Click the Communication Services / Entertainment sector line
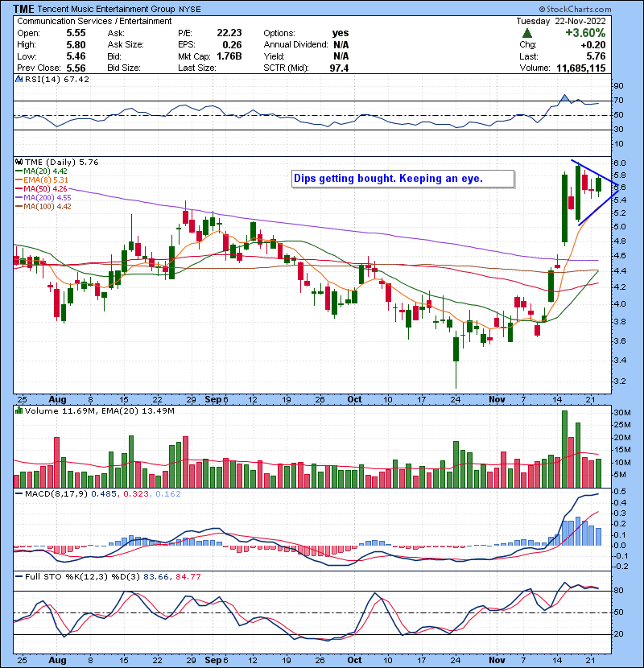The height and width of the screenshot is (668, 644). pyautogui.click(x=94, y=21)
